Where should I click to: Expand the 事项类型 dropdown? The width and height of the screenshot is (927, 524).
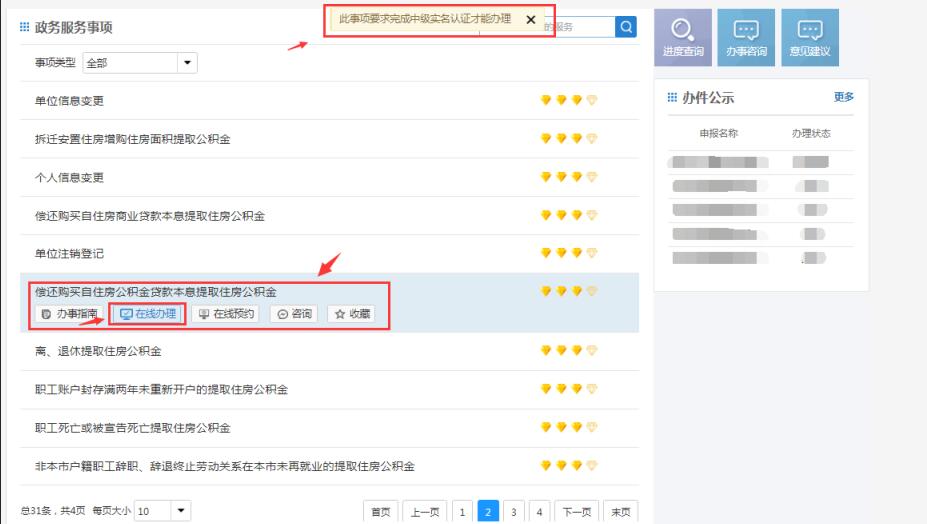186,63
